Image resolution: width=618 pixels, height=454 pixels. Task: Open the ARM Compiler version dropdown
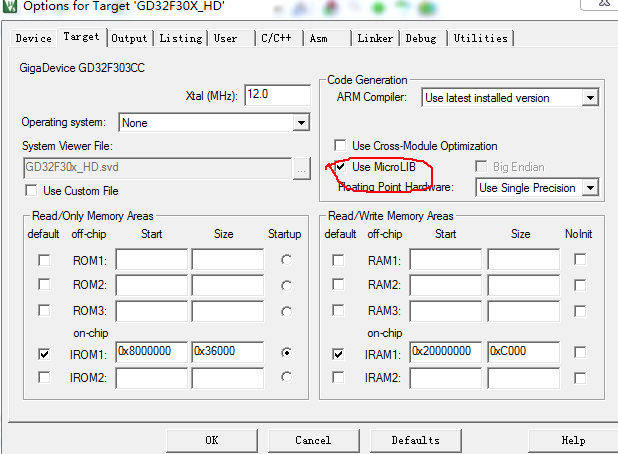pyautogui.click(x=510, y=98)
